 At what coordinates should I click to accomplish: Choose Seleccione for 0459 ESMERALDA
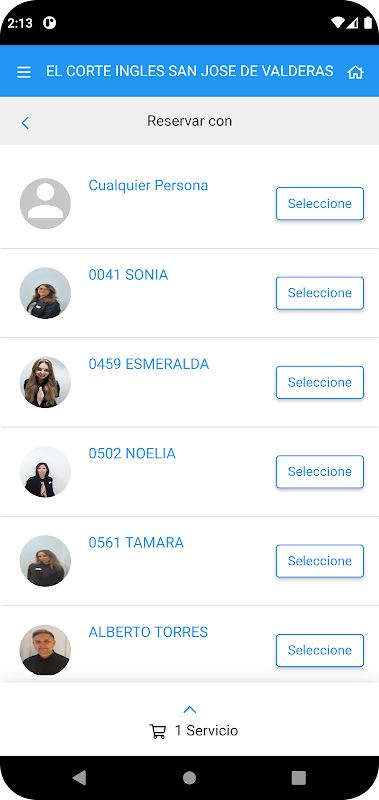tap(320, 382)
